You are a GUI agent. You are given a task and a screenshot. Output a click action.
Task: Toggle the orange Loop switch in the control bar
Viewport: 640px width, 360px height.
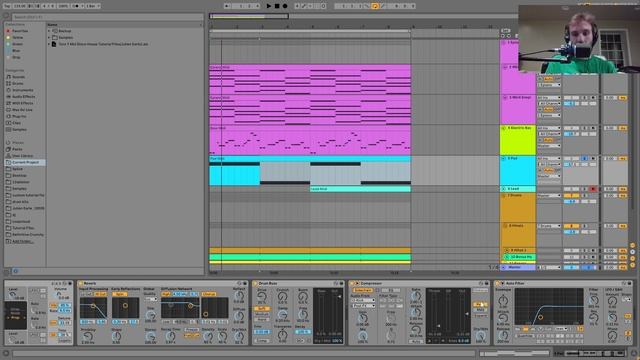tap(375, 6)
